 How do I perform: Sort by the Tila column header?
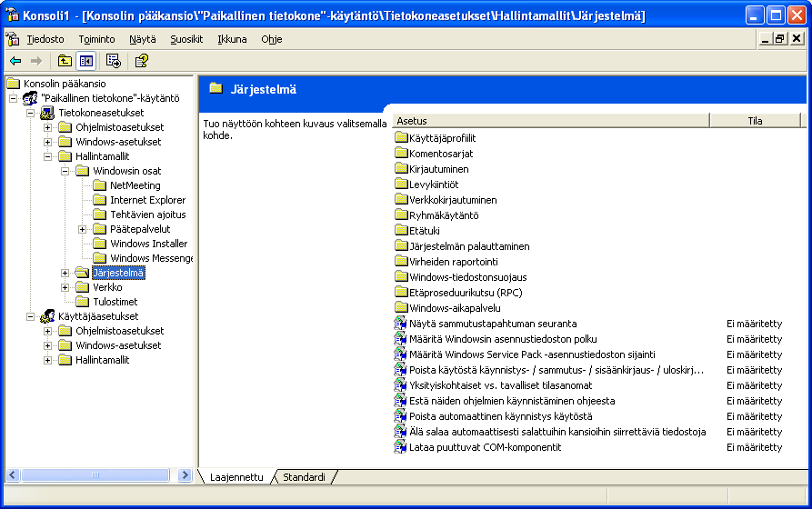tap(755, 121)
